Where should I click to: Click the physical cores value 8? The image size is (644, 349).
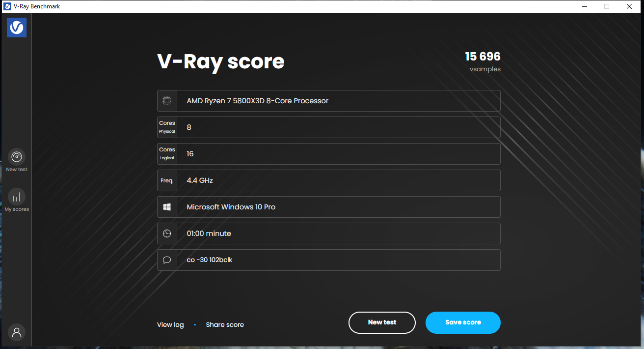click(x=189, y=127)
